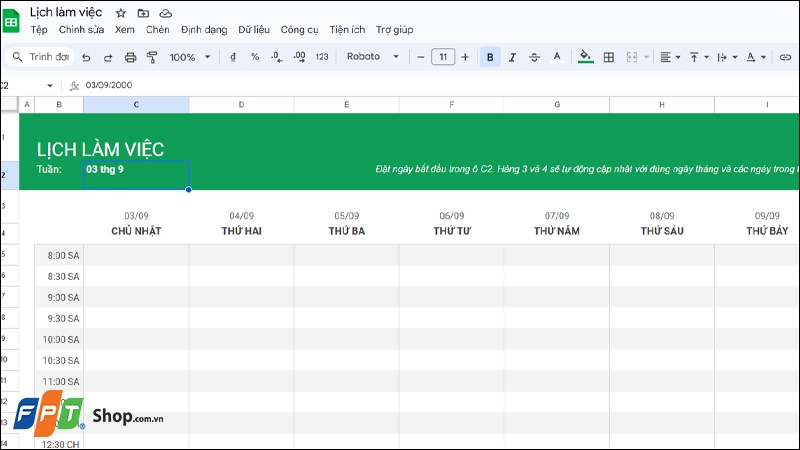Activate the paint format tool
This screenshot has width=800, height=450.
pyautogui.click(x=152, y=57)
